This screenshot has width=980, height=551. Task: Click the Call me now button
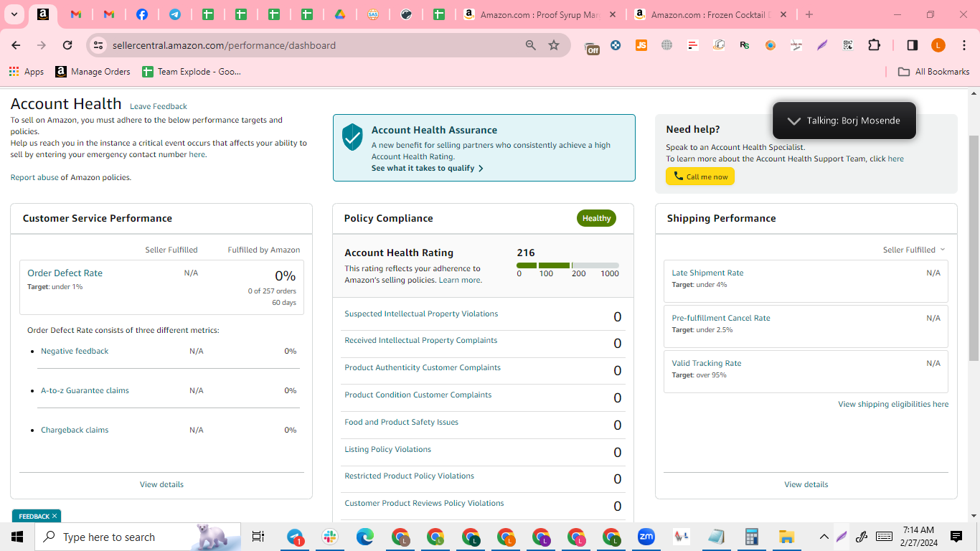[700, 176]
